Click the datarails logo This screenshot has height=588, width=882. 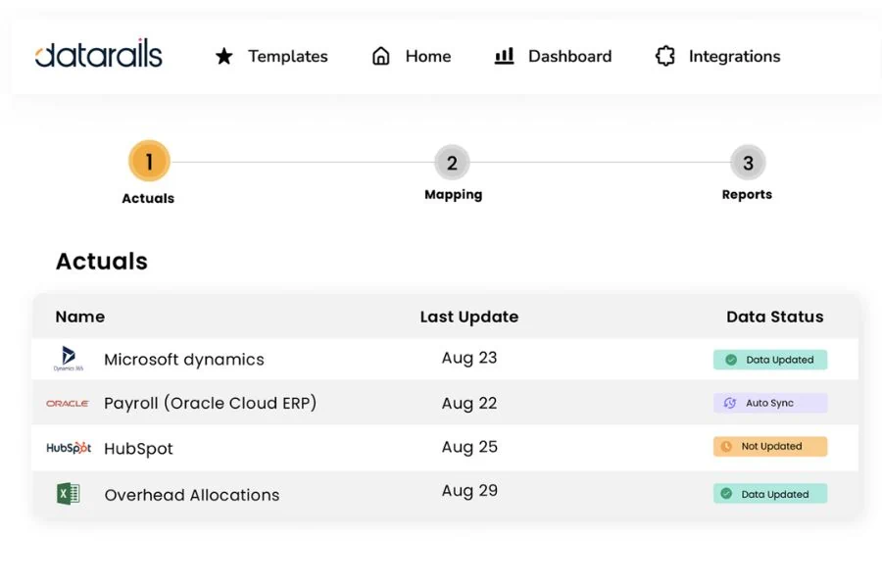pos(97,55)
